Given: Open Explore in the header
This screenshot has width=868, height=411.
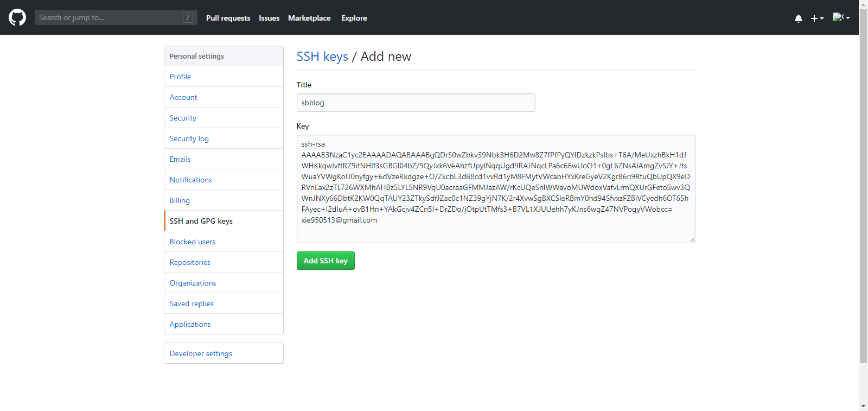Looking at the screenshot, I should click(354, 18).
